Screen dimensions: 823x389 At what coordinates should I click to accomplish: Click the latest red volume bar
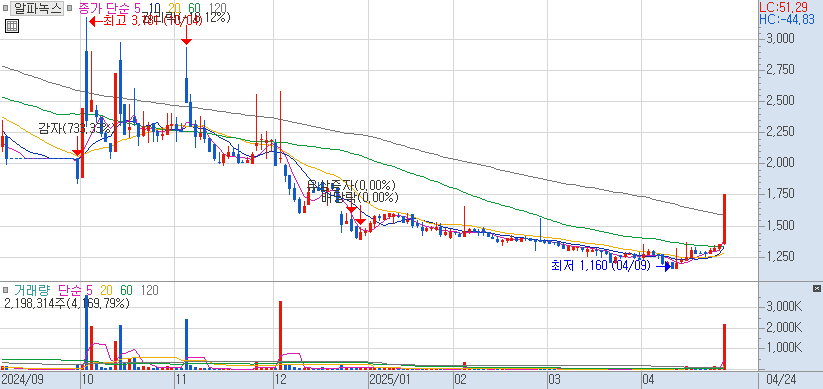coord(724,347)
